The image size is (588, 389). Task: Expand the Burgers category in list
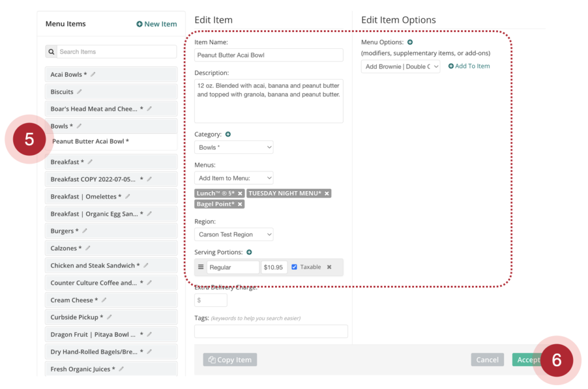coord(62,231)
